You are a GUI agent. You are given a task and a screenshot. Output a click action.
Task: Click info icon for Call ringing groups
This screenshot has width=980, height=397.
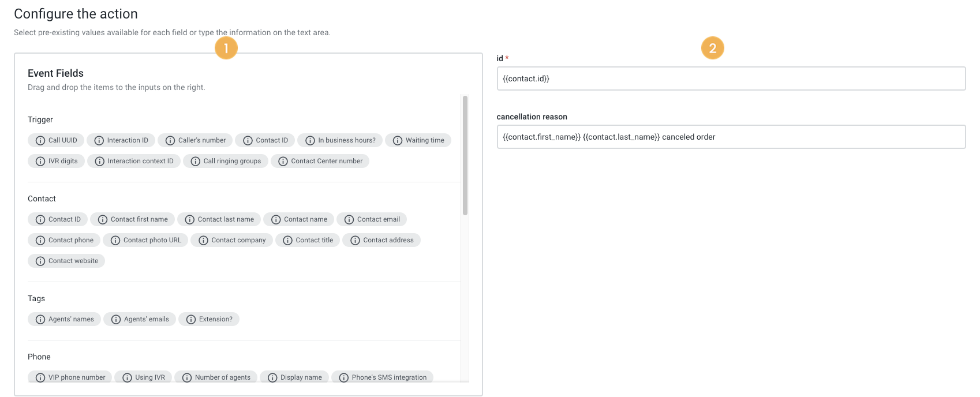[195, 161]
